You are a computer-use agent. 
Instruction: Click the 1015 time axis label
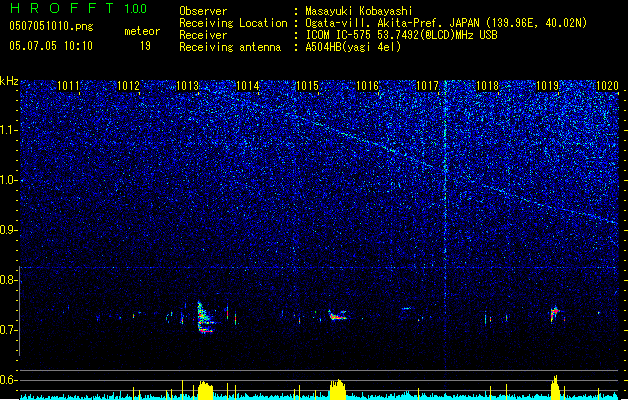pos(307,86)
